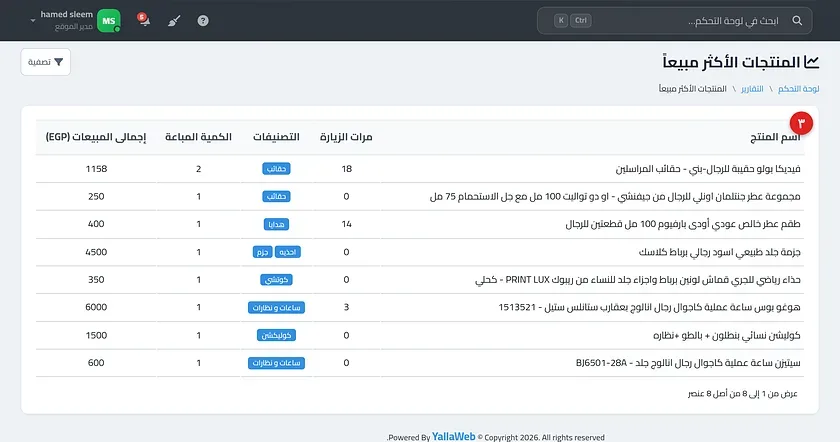Click the احذيه category tag
Image resolution: width=840 pixels, height=442 pixels.
[x=288, y=252]
